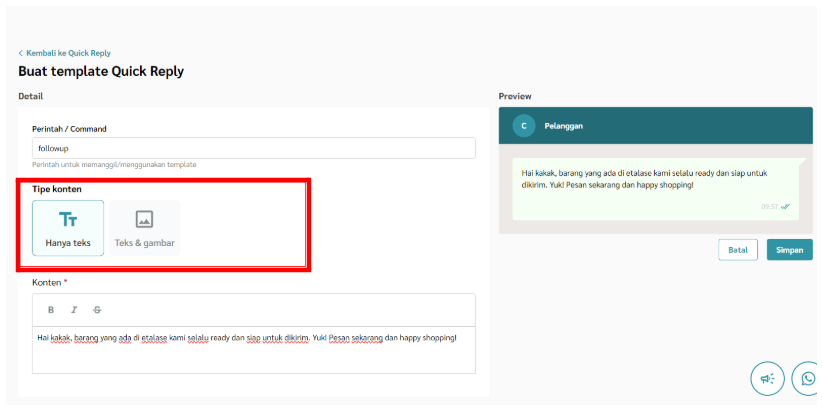Open the megaphone announcement floating icon
This screenshot has width=823, height=413.
(x=768, y=379)
